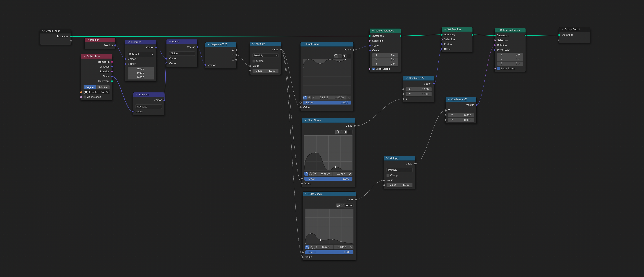Adjust Factor slider on Float Curve with 0.6500

pos(328,179)
